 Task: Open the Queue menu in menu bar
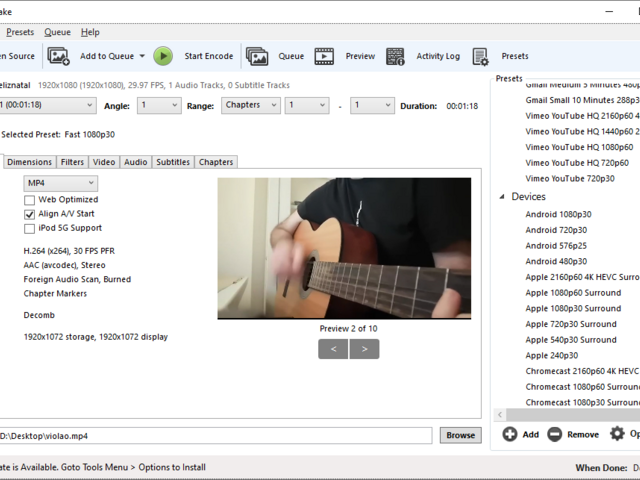click(57, 32)
